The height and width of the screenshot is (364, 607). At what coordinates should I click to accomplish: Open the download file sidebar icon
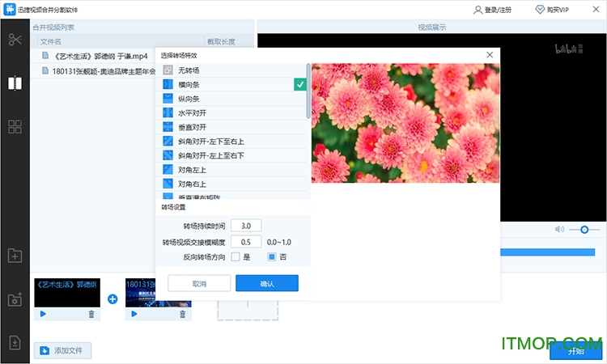(15, 343)
